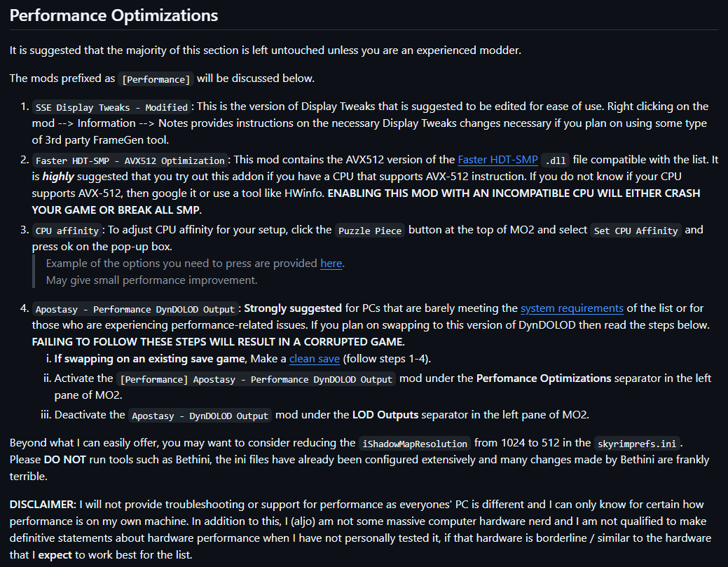Click the [Performance] Apostasy code label in the Activate step
728x567 pixels.
click(x=256, y=379)
